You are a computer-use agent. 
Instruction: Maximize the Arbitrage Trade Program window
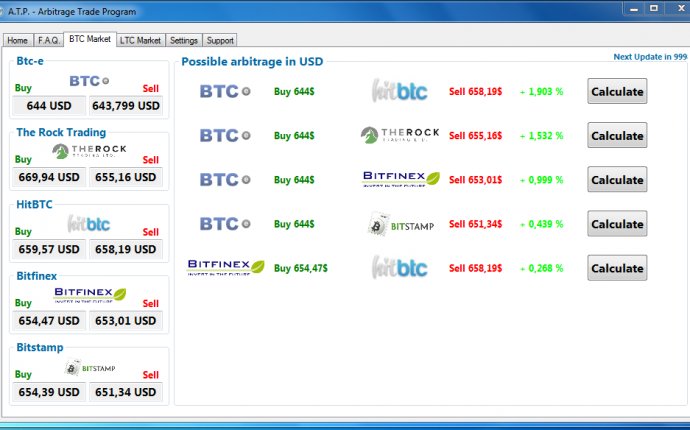(x=654, y=9)
